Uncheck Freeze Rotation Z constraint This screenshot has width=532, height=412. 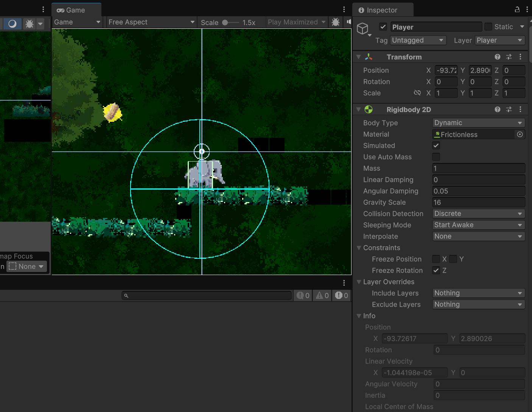pyautogui.click(x=436, y=271)
